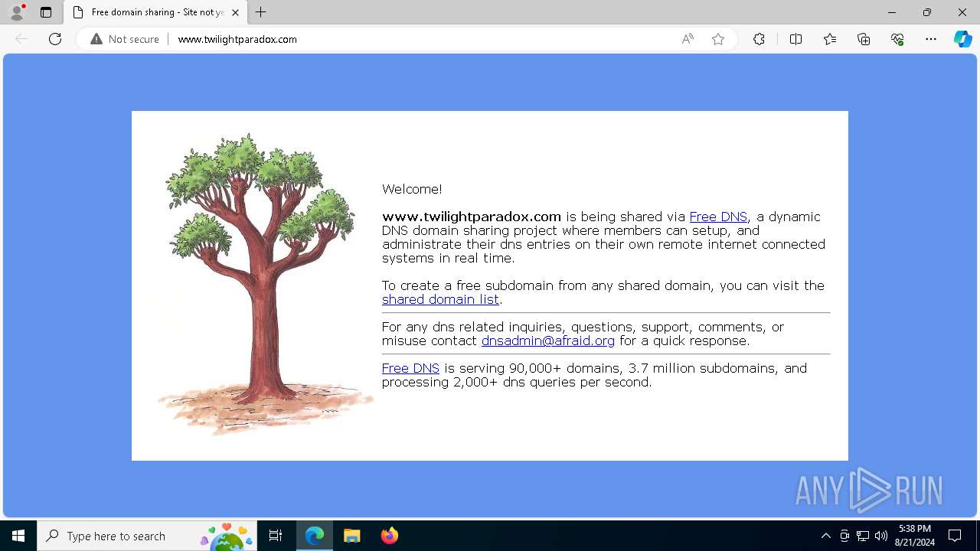Image resolution: width=980 pixels, height=551 pixels.
Task: Add page to favorites star icon
Action: pyautogui.click(x=718, y=39)
